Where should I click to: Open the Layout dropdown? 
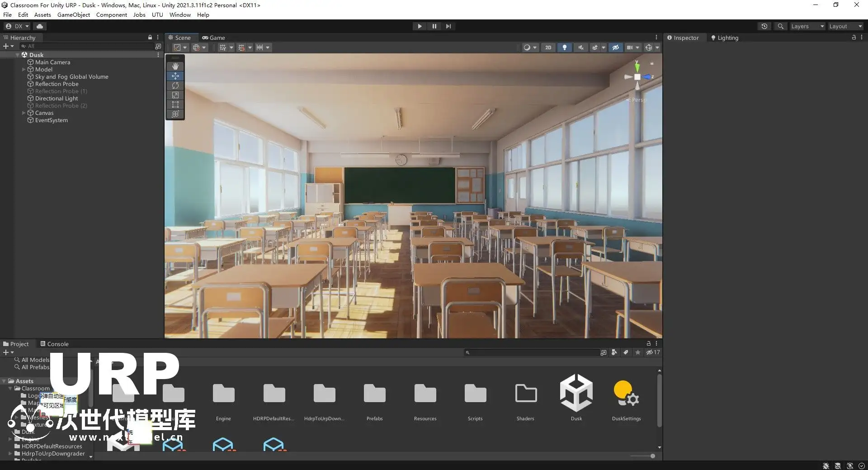click(x=845, y=26)
